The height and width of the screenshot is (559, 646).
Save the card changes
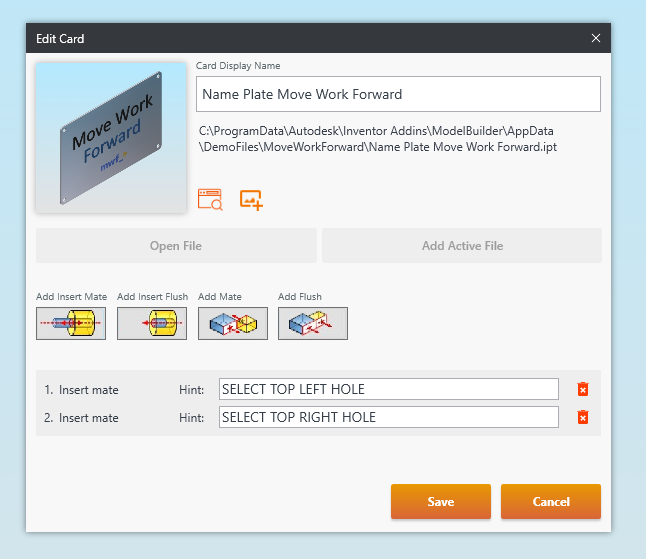coord(440,502)
